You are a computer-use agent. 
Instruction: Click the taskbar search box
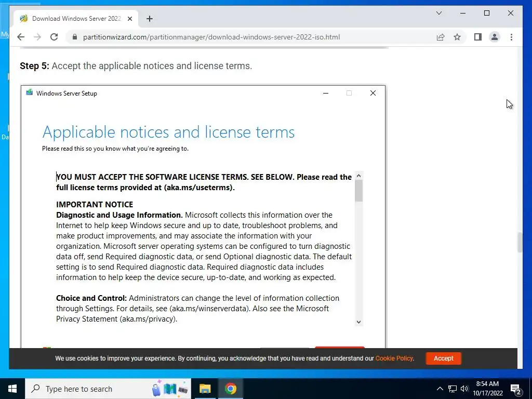click(108, 389)
